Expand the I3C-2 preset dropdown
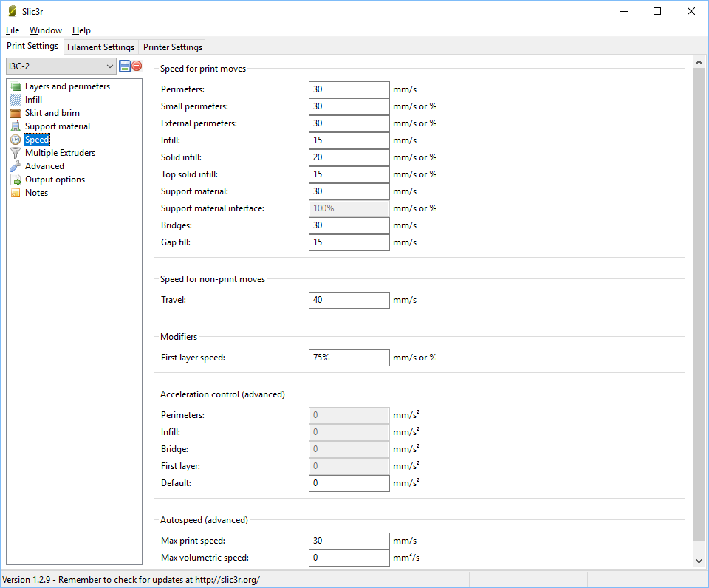709x588 pixels. (110, 66)
